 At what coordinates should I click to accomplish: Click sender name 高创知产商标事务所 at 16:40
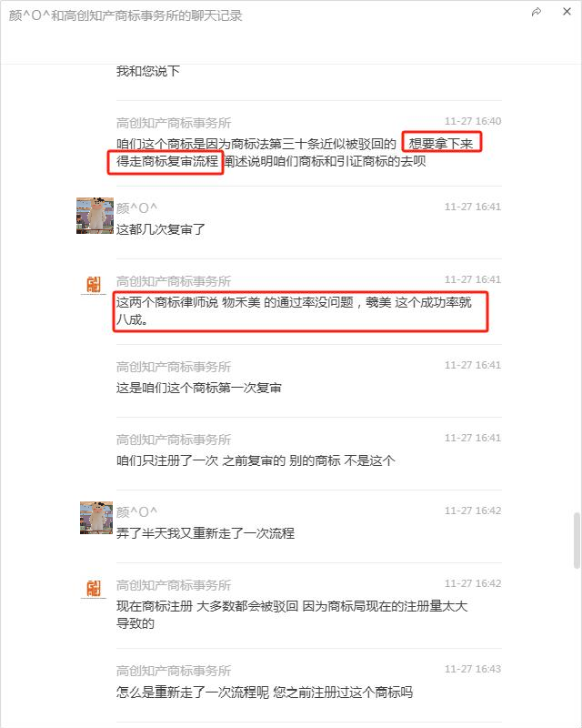174,123
